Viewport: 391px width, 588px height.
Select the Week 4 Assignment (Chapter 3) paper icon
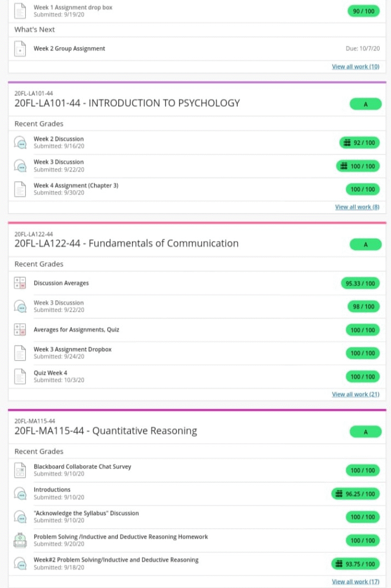point(20,188)
